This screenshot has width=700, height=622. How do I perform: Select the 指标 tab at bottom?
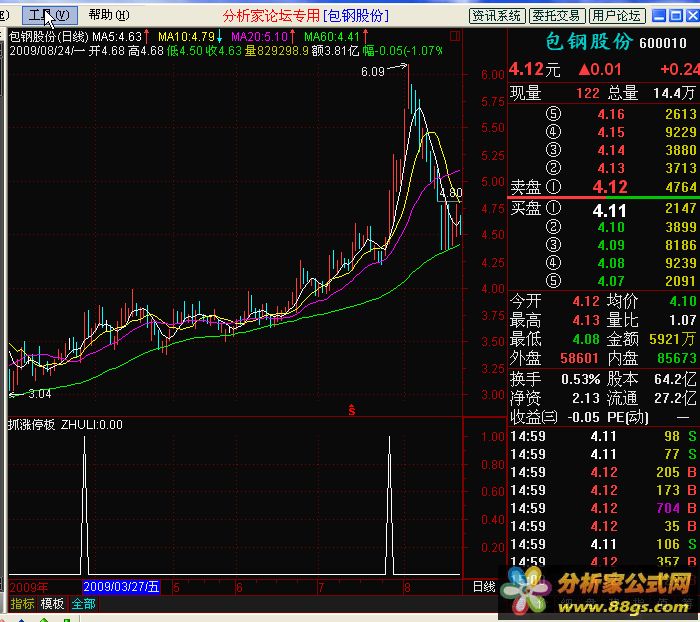(x=22, y=604)
